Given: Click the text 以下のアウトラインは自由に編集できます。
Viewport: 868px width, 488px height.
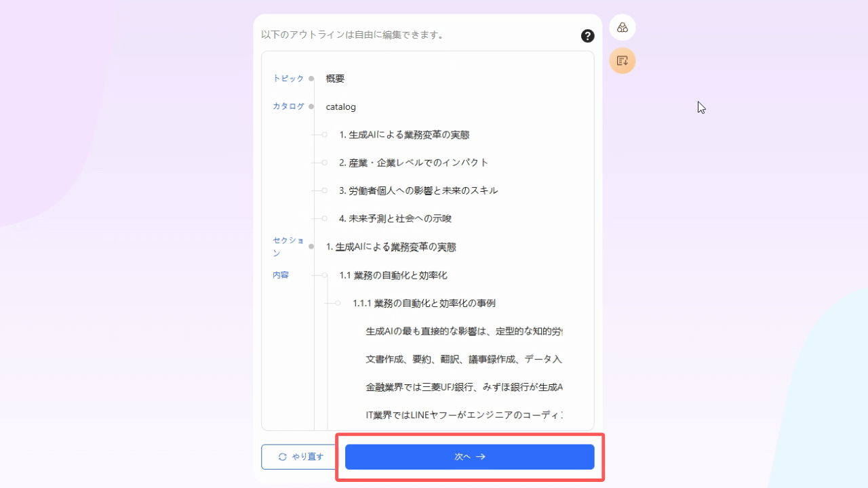Looking at the screenshot, I should [x=353, y=35].
